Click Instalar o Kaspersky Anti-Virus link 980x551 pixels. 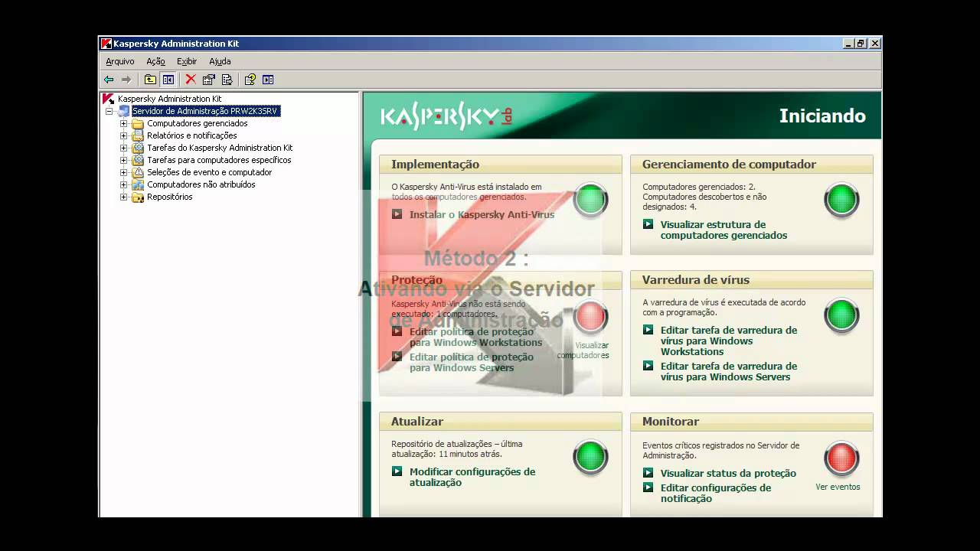(x=482, y=215)
